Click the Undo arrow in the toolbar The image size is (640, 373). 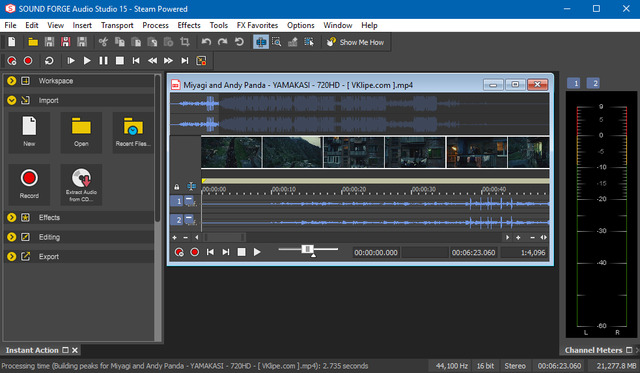206,42
